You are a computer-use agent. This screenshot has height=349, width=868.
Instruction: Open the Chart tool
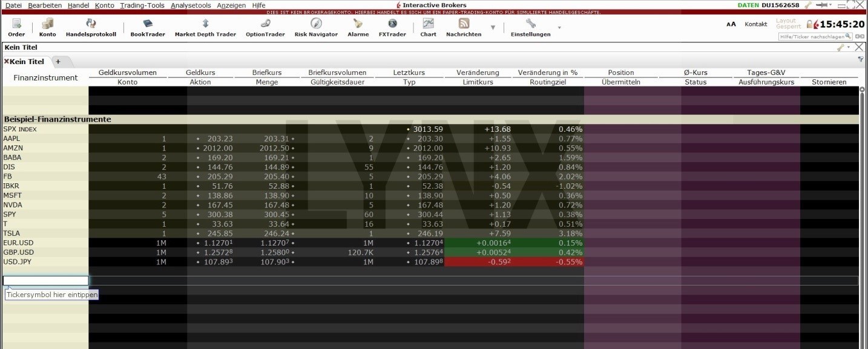[x=428, y=28]
